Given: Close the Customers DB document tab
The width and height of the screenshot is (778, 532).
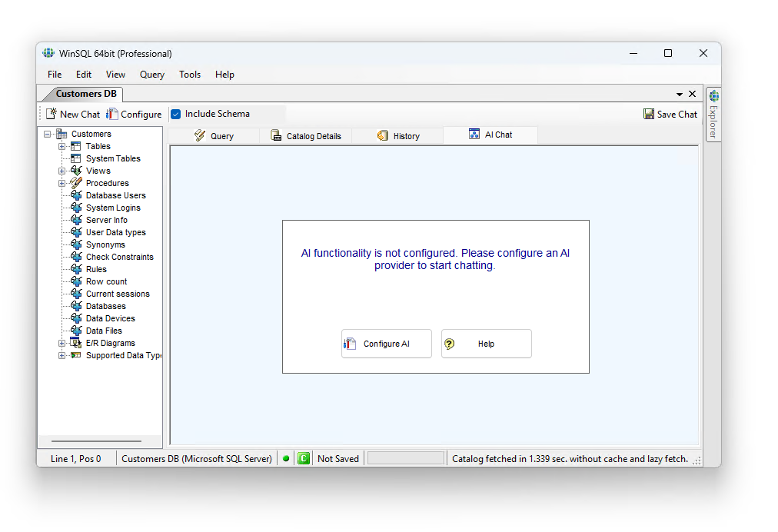Looking at the screenshot, I should coord(692,94).
